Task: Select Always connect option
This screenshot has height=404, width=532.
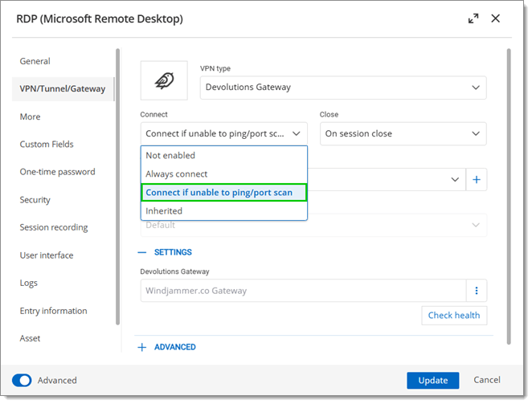Action: click(224, 174)
